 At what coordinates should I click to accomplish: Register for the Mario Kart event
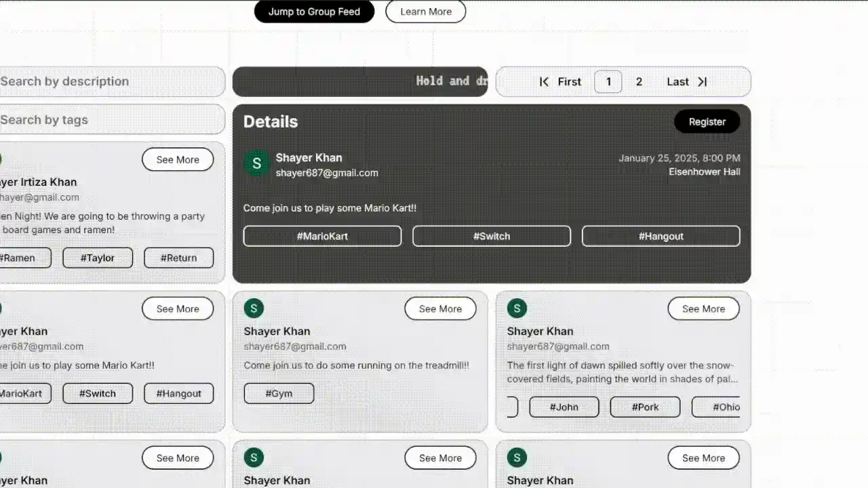(707, 121)
